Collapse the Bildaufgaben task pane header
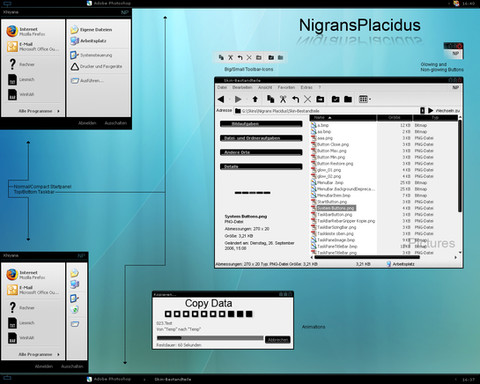The width and height of the screenshot is (480, 384). pos(261,124)
